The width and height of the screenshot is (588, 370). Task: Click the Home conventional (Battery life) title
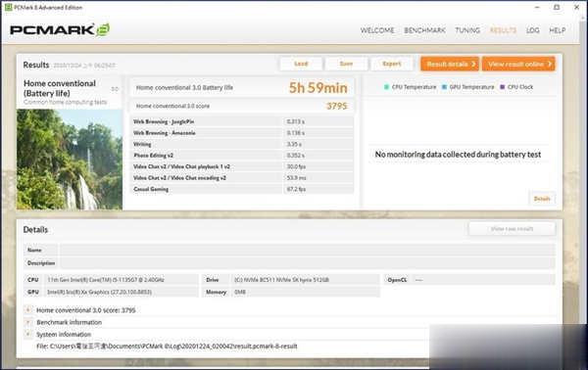pyautogui.click(x=59, y=88)
